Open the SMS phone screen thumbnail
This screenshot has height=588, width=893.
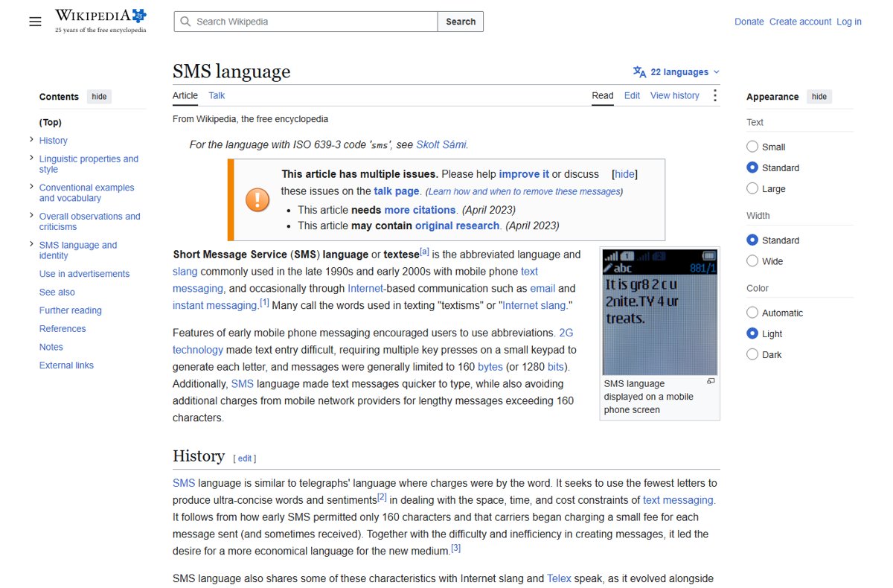659,312
